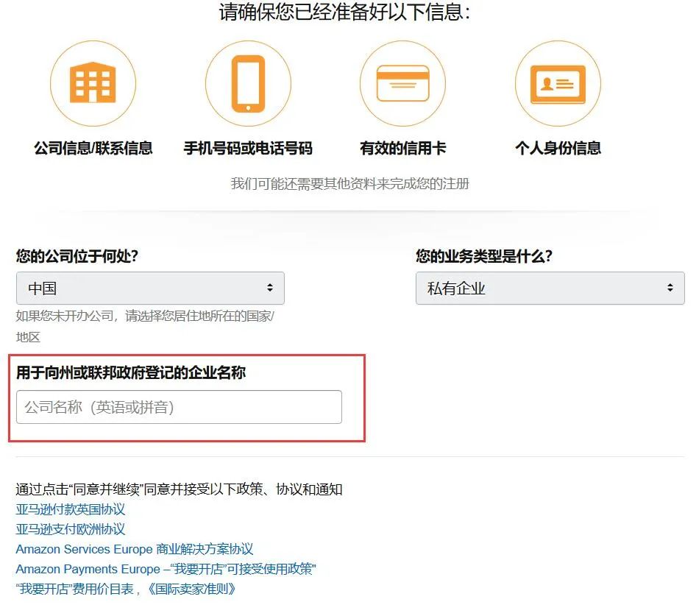Click the orange circle around the credit card graphic
Screen dimensions: 696x616
pos(402,82)
